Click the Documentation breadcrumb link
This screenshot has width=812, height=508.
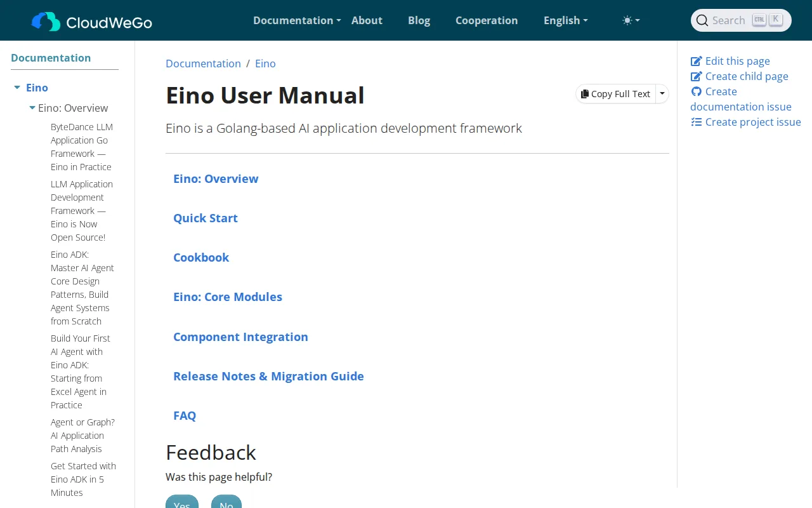tap(203, 63)
